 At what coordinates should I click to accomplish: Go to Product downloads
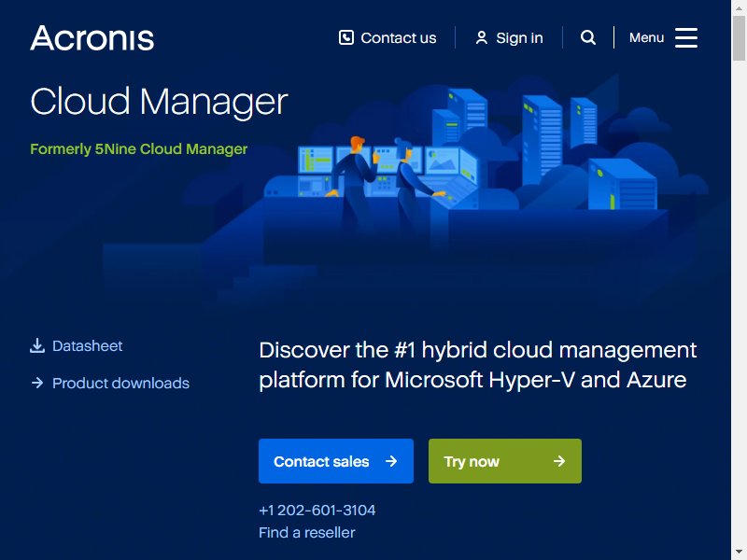pyautogui.click(x=120, y=383)
